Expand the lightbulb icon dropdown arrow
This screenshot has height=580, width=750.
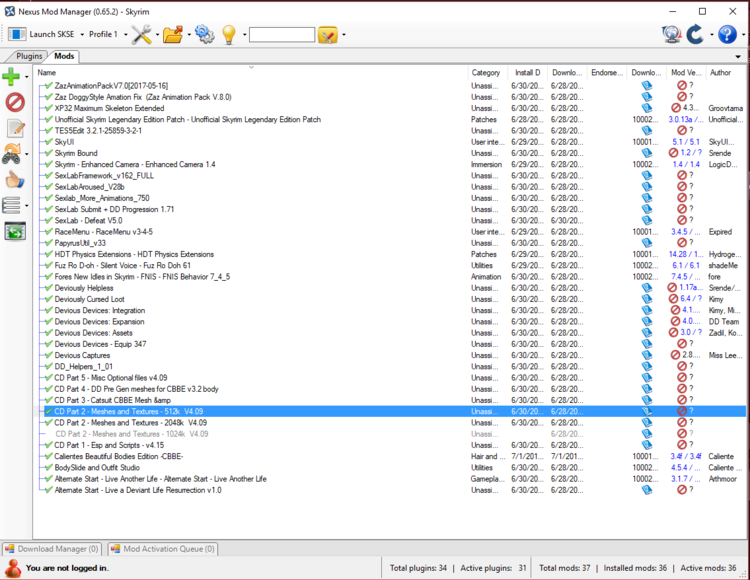tap(244, 34)
